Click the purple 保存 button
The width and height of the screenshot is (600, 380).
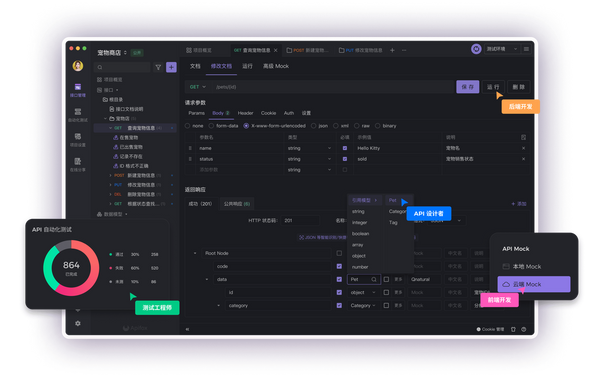click(468, 87)
